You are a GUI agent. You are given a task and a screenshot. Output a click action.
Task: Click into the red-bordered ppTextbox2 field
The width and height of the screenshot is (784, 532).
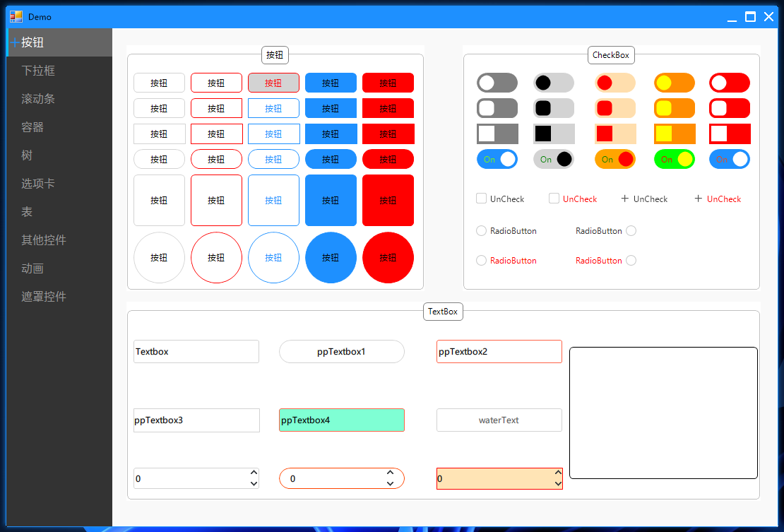coord(499,352)
